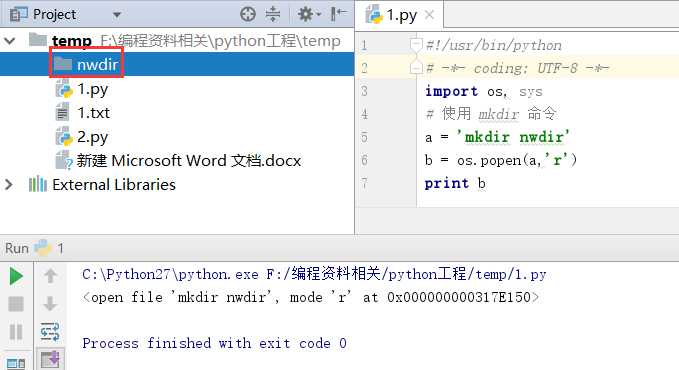Click the External Libraries bars icon
Image resolution: width=679 pixels, height=370 pixels.
point(38,184)
